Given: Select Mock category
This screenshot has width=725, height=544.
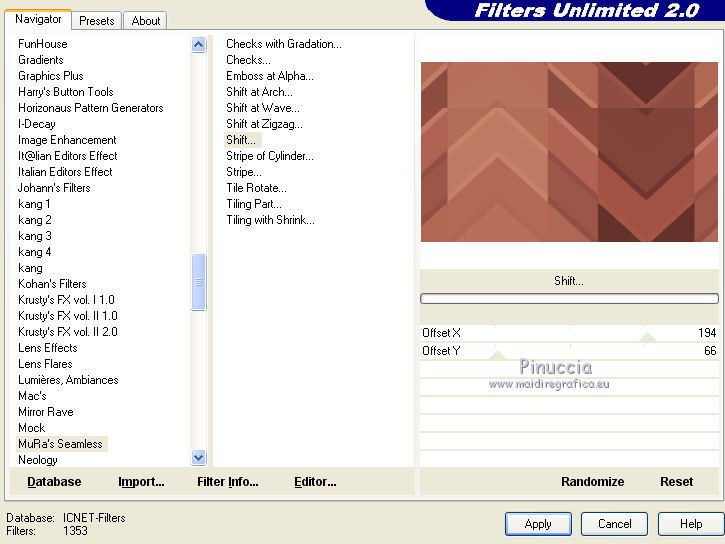Looking at the screenshot, I should pos(31,428).
